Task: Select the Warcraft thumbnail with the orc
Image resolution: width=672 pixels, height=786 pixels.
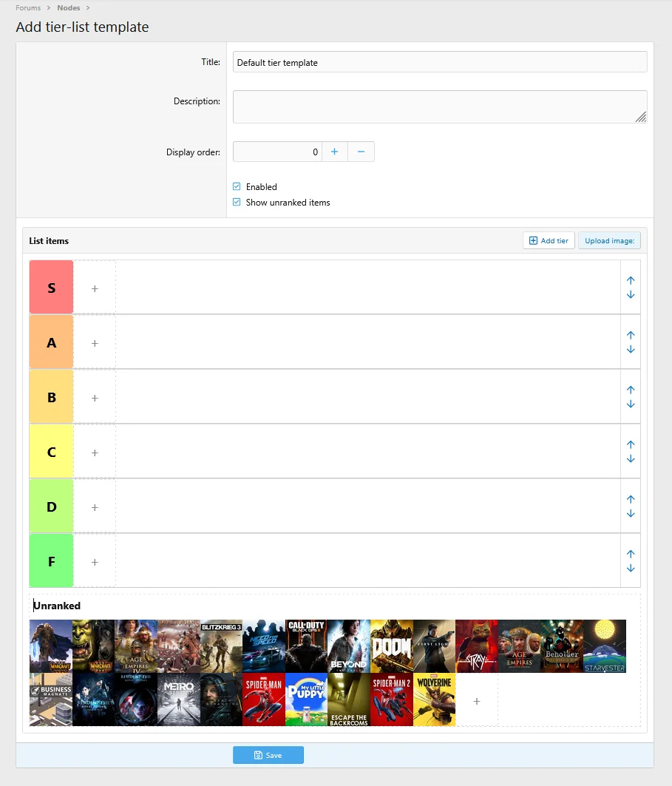Action: click(x=93, y=646)
